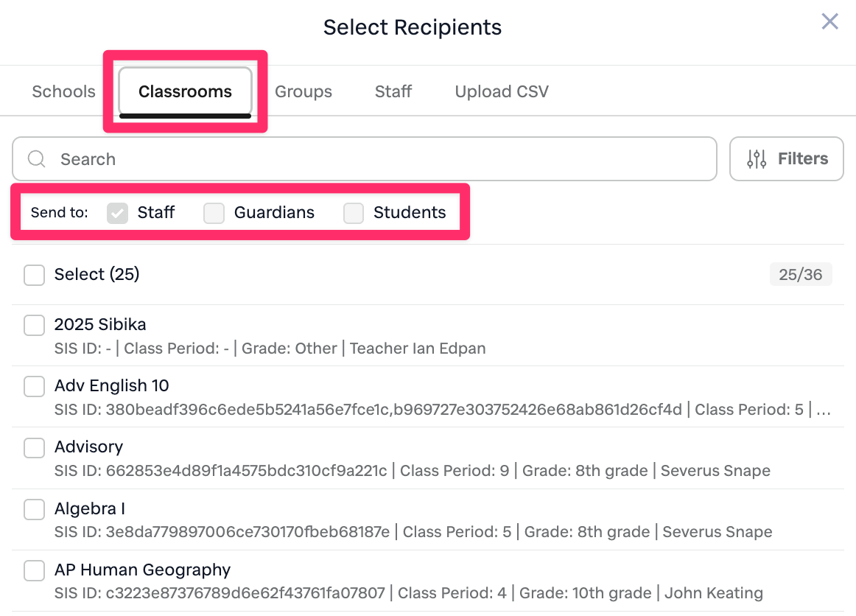This screenshot has height=616, width=856.
Task: Click the sliders icon on Filters
Action: [757, 159]
